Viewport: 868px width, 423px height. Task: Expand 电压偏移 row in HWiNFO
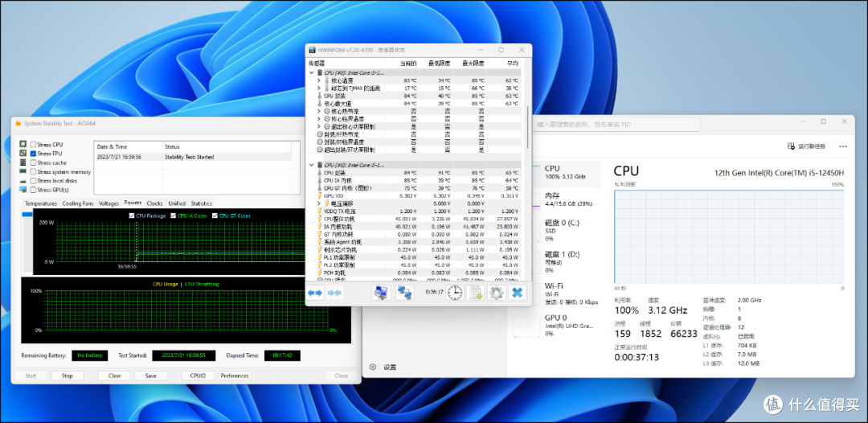point(319,203)
